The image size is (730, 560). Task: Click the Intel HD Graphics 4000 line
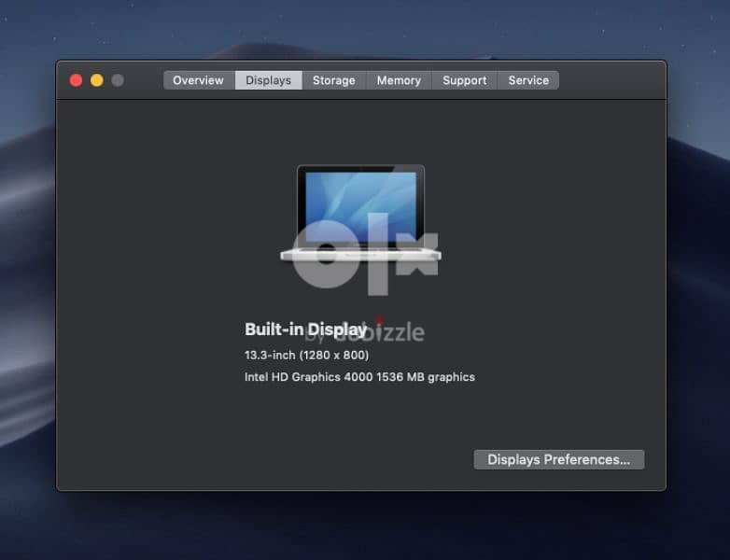pyautogui.click(x=360, y=377)
